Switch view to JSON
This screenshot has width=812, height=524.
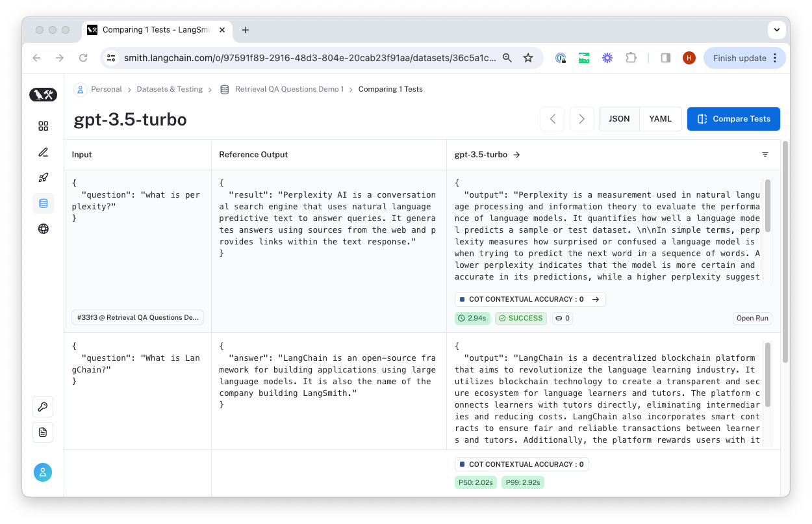tap(619, 119)
